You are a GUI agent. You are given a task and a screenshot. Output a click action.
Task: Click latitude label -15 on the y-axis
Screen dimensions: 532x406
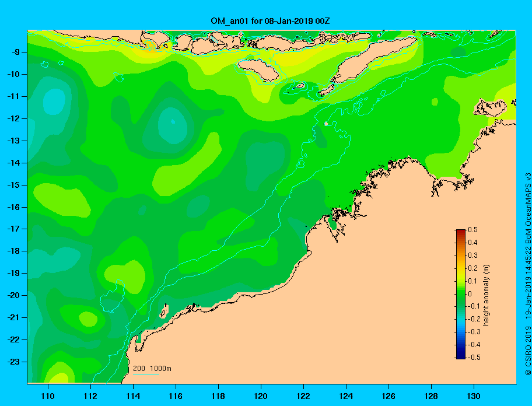(x=13, y=185)
